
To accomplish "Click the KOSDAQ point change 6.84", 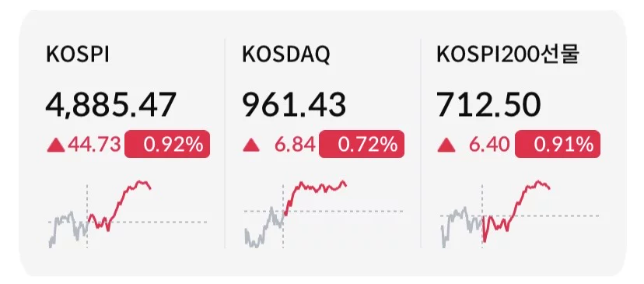I will coord(295,145).
